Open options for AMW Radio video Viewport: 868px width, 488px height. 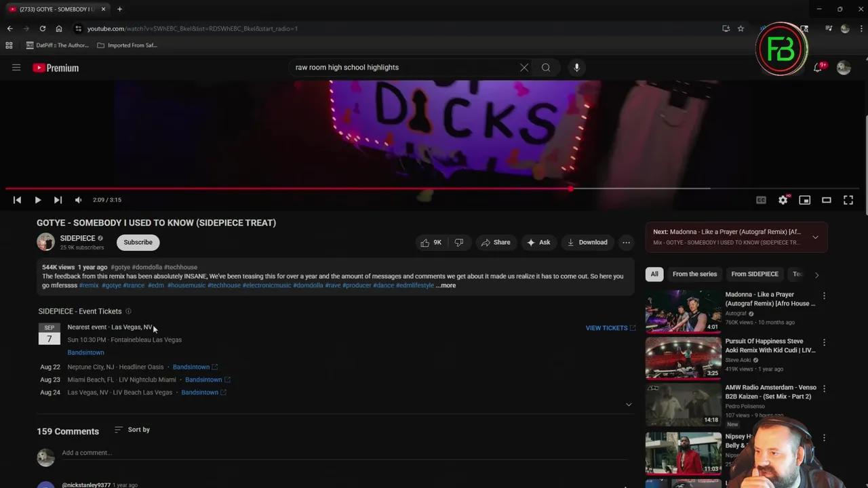824,389
